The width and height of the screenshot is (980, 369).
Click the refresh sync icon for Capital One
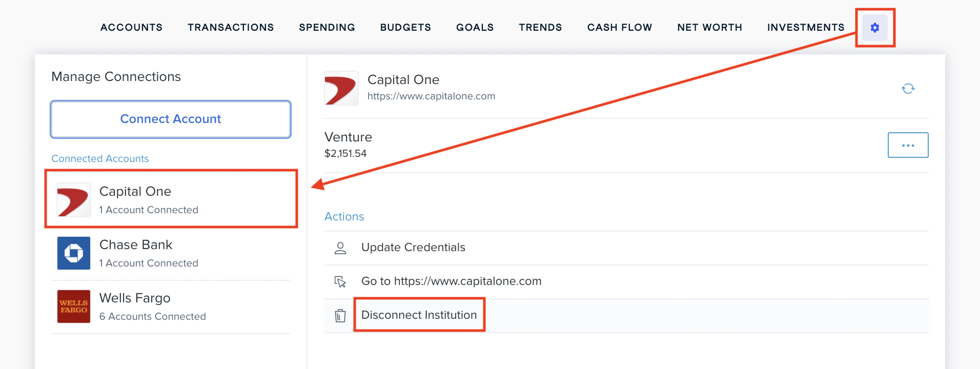[908, 89]
